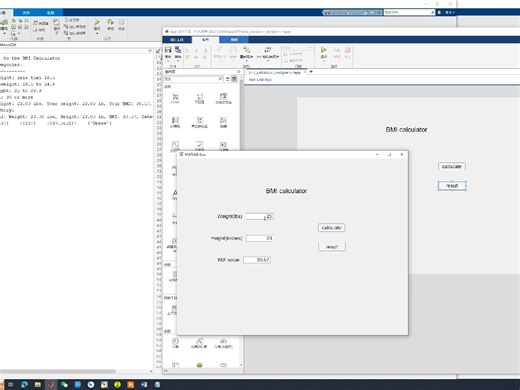This screenshot has width=520, height=390.
Task: Select the first icon in library second row
Action: (x=175, y=120)
